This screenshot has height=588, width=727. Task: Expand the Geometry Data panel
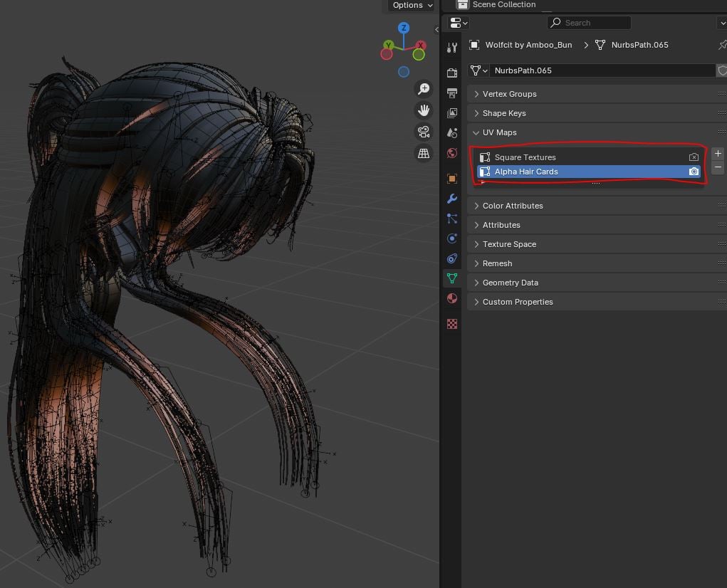[510, 283]
